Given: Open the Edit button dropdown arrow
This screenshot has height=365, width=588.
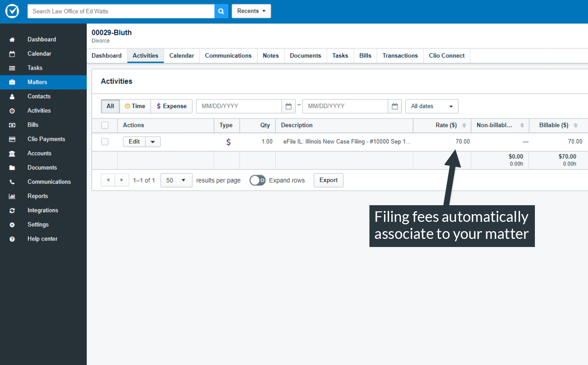Looking at the screenshot, I should point(153,142).
